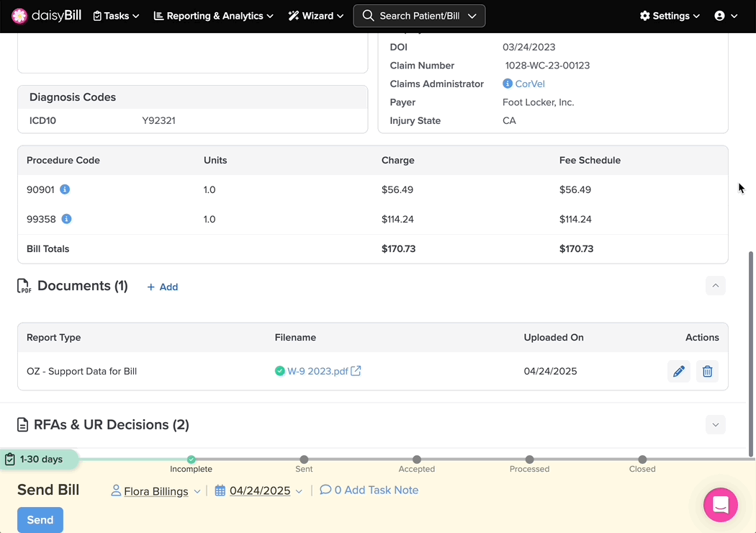Open the Wizard menu
The height and width of the screenshot is (533, 756).
click(316, 16)
